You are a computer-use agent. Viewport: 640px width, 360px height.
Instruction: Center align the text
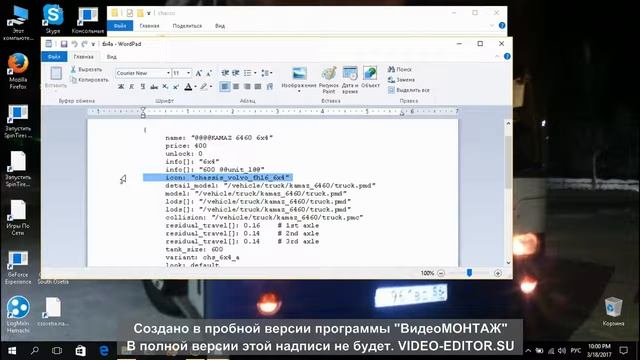point(236,87)
